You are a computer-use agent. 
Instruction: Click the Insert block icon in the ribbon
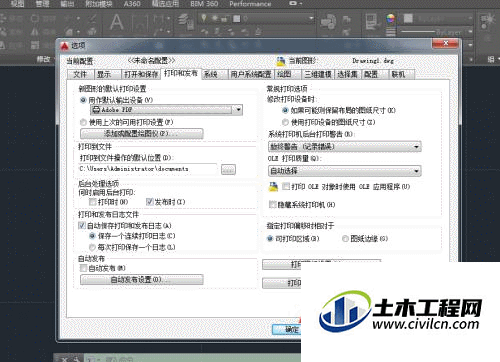click(x=328, y=22)
